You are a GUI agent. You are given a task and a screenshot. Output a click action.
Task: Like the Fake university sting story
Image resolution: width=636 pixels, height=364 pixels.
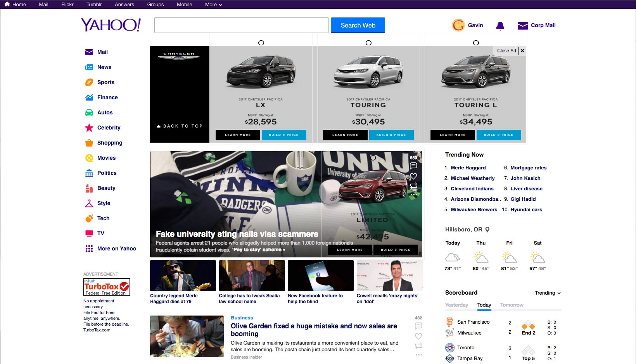coord(413,176)
